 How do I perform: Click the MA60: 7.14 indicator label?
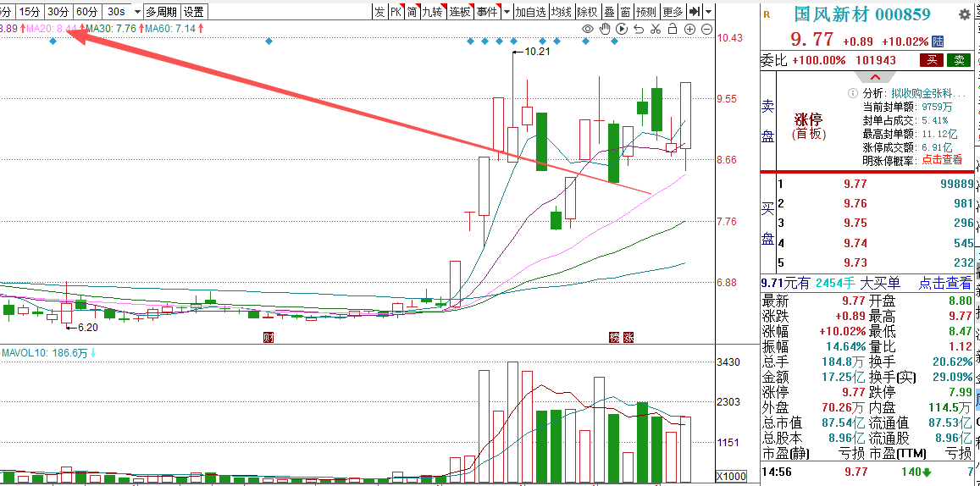(170, 29)
